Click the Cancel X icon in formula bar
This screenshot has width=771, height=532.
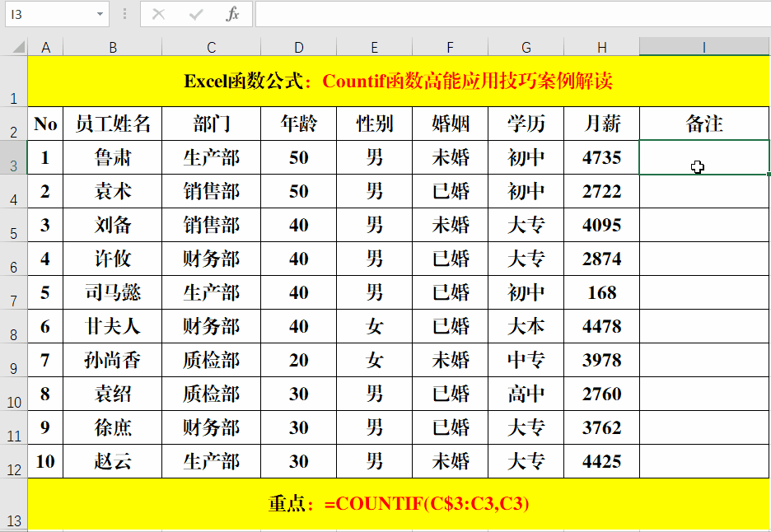[x=158, y=14]
